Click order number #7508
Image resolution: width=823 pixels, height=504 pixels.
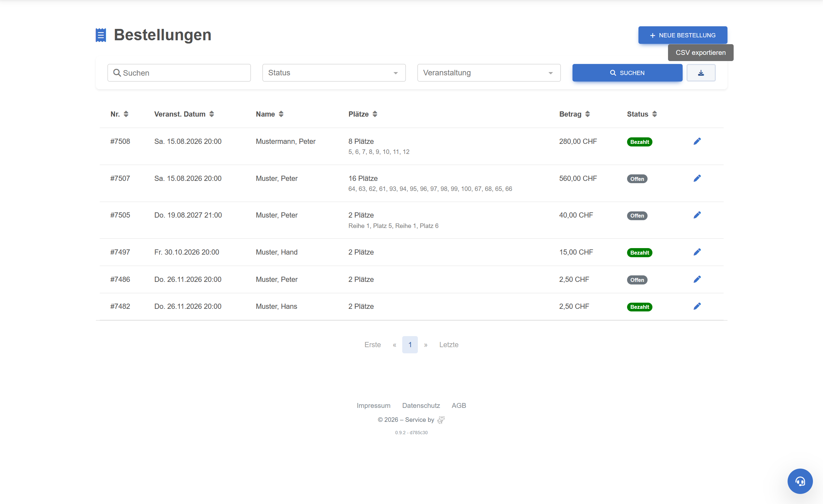click(120, 142)
